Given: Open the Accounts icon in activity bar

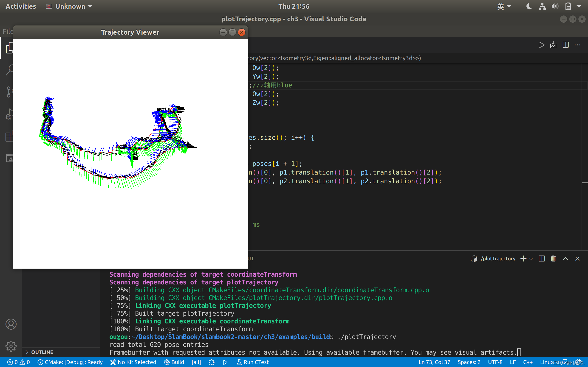Looking at the screenshot, I should point(11,324).
